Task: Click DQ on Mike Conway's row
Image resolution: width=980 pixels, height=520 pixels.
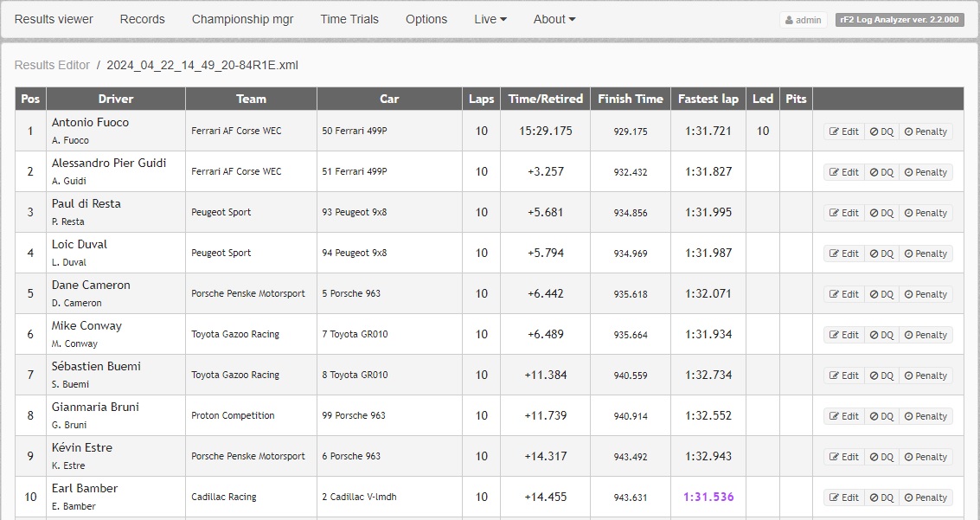Action: pos(881,334)
